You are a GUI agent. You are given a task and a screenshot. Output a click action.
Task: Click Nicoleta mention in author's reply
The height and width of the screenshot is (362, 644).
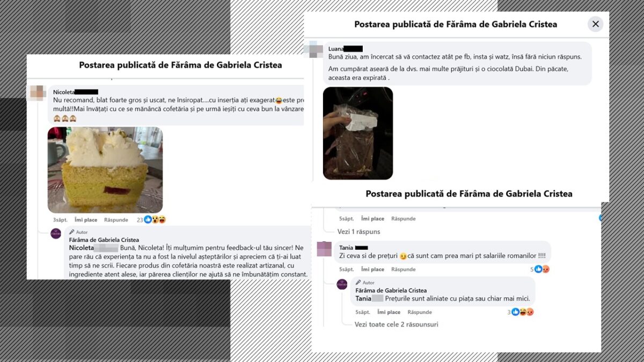pos(82,248)
